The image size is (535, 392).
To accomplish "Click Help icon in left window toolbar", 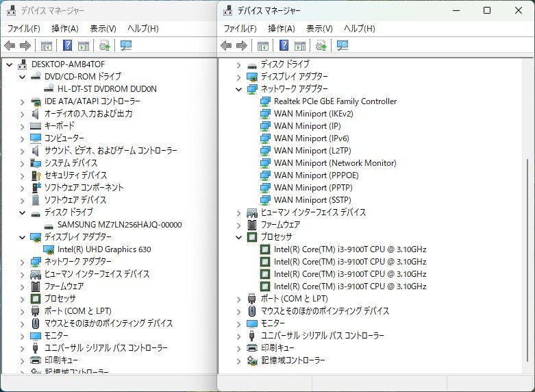I will pyautogui.click(x=68, y=45).
